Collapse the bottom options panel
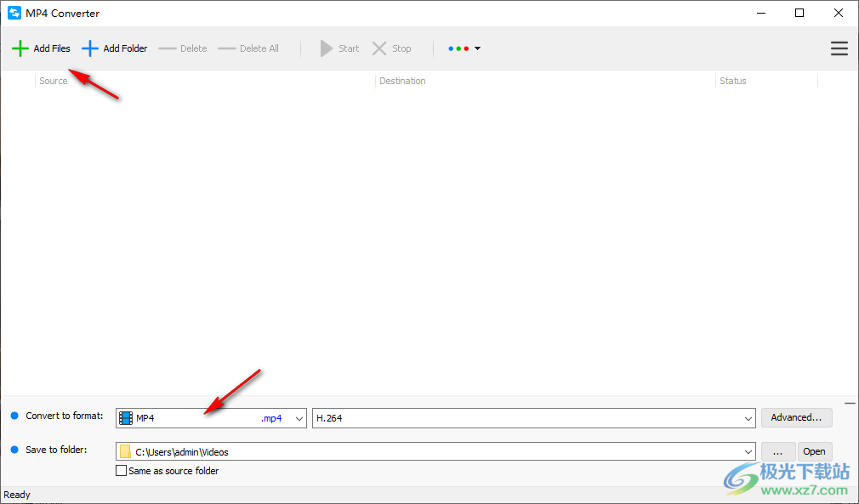859x504 pixels. (x=850, y=404)
